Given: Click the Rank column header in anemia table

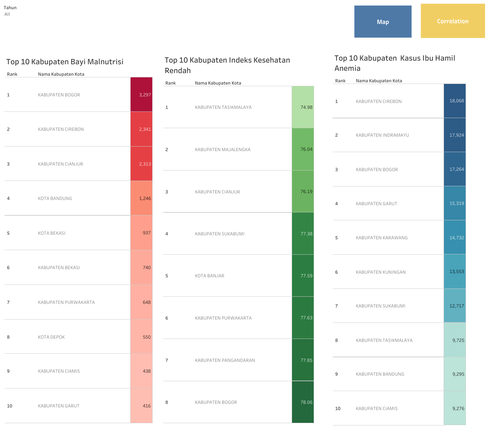Looking at the screenshot, I should click(340, 81).
